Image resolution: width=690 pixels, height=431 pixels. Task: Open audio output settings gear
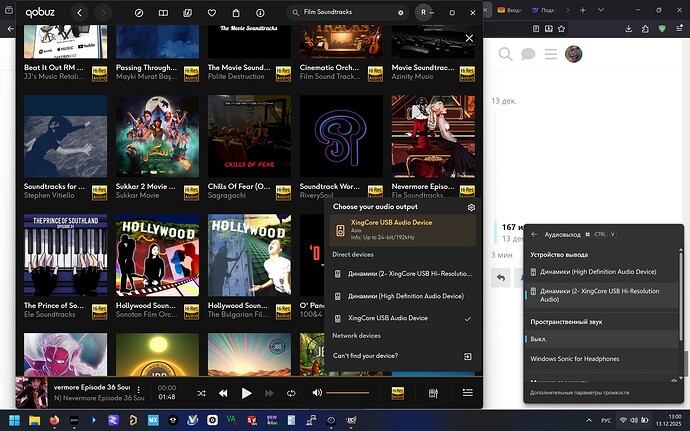(471, 207)
